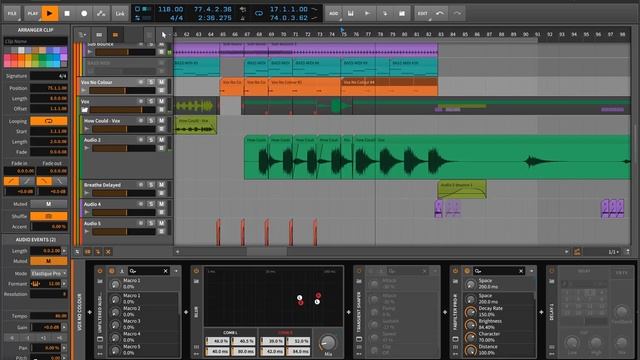Toggle the clip Shuffle button
This screenshot has width=640, height=360.
point(49,216)
